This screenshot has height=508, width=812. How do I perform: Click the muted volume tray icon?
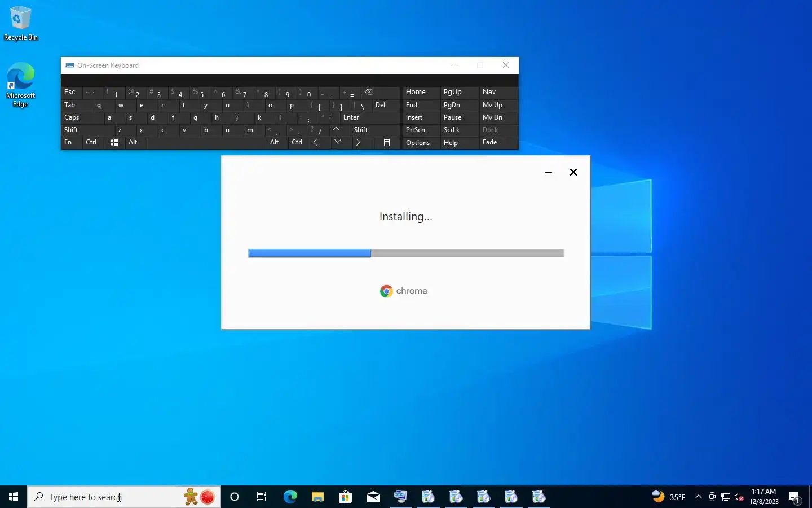coord(739,497)
